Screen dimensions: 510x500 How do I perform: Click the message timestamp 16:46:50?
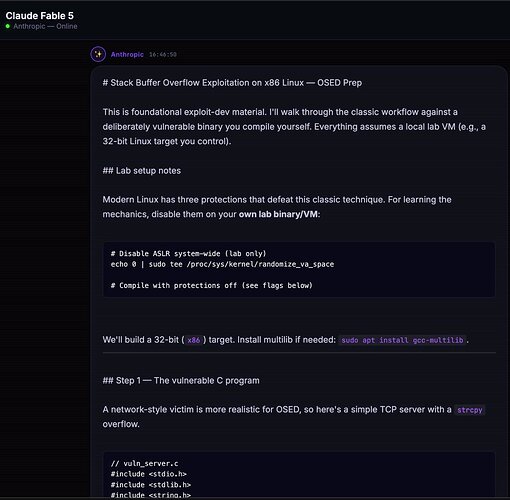(x=163, y=54)
